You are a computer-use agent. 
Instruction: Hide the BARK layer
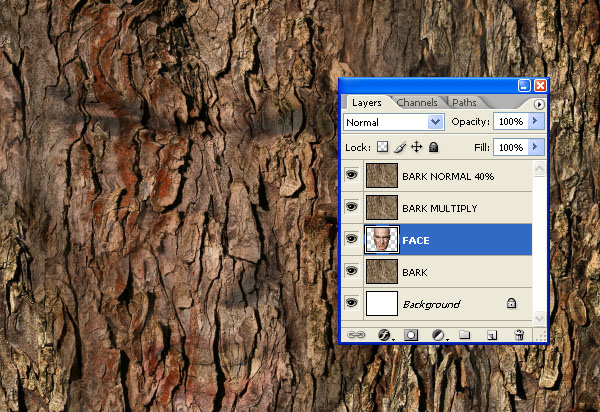click(352, 271)
